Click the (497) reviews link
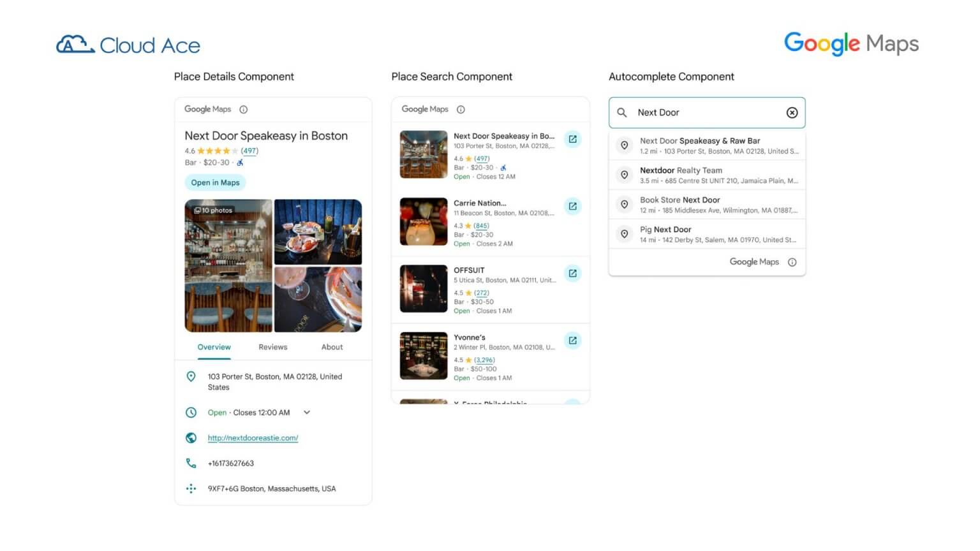 point(249,151)
